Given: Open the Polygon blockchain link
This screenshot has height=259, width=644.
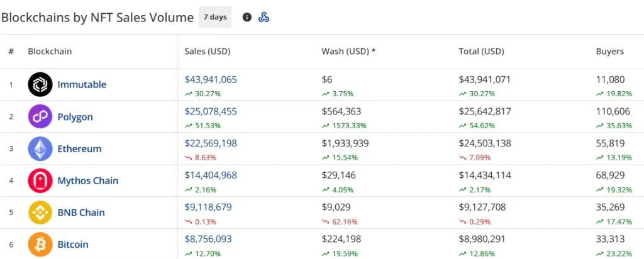Looking at the screenshot, I should pos(75,117).
